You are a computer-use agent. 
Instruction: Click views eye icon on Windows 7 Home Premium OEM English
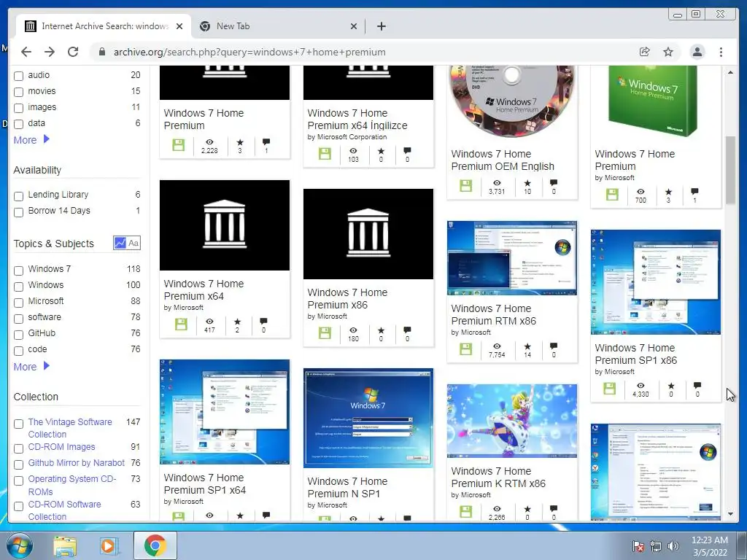coord(496,183)
